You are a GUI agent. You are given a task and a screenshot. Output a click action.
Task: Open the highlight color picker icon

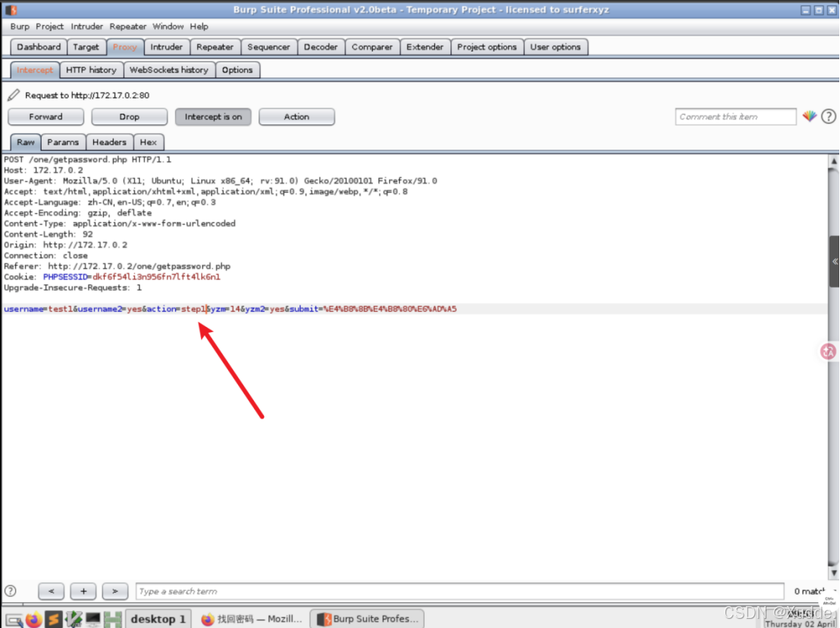pyautogui.click(x=810, y=116)
